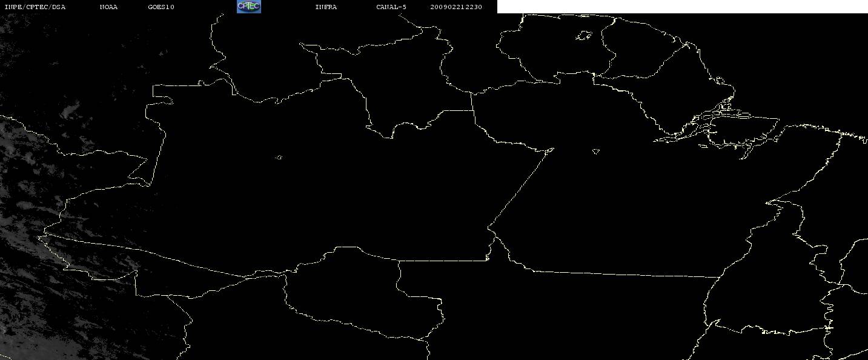Click the stepped border notch at upper left region

tap(157, 97)
